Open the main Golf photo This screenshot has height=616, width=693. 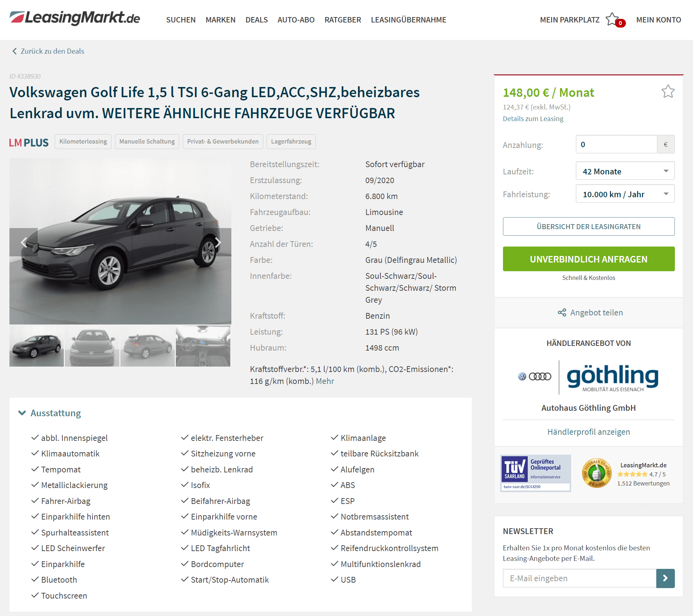click(x=120, y=241)
